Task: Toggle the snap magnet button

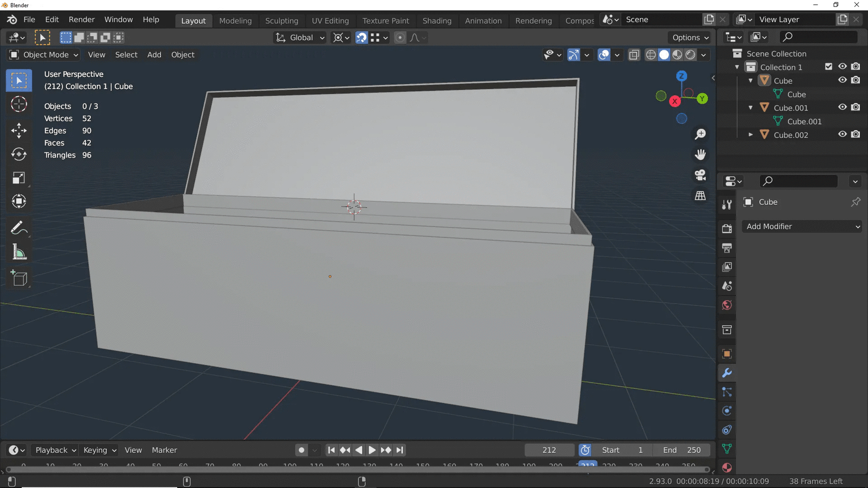Action: (361, 38)
